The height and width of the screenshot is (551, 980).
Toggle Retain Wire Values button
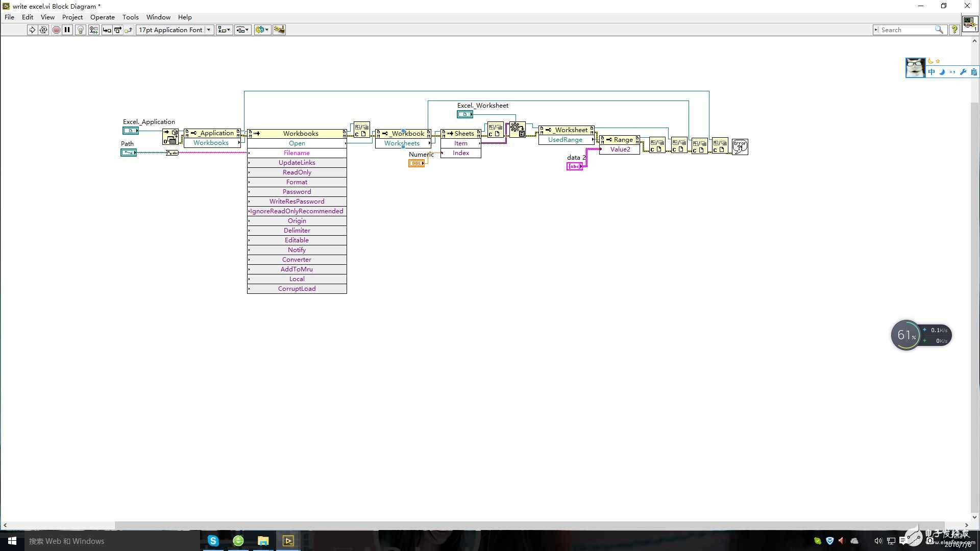coord(93,30)
